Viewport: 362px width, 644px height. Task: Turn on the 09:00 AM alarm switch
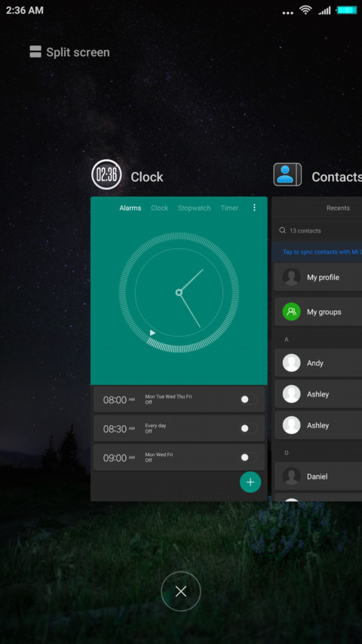pos(249,457)
